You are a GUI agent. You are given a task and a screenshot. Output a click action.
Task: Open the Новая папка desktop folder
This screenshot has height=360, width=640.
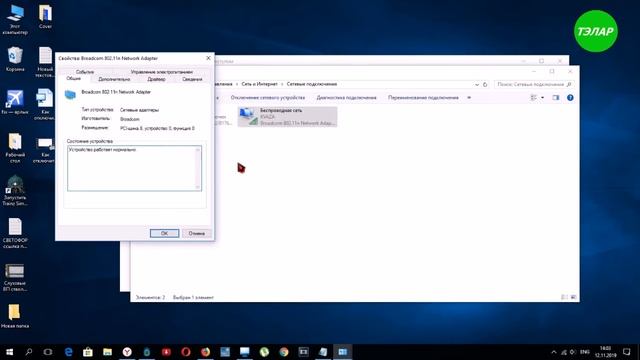tap(15, 316)
